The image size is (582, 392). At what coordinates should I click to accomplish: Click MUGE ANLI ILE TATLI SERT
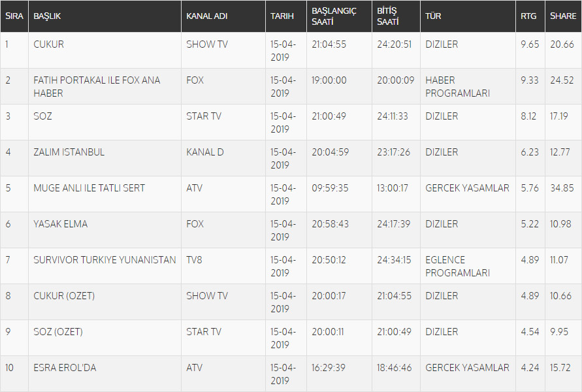pos(89,188)
